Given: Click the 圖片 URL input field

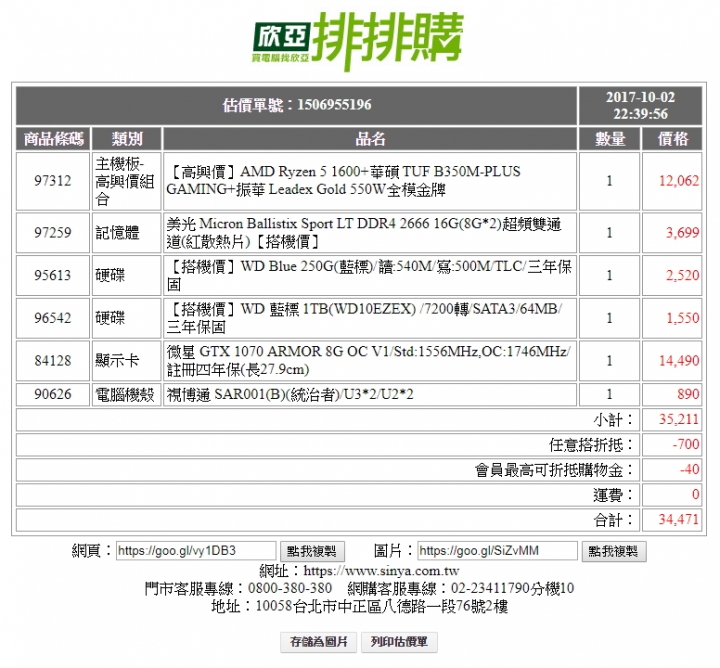Looking at the screenshot, I should (497, 550).
